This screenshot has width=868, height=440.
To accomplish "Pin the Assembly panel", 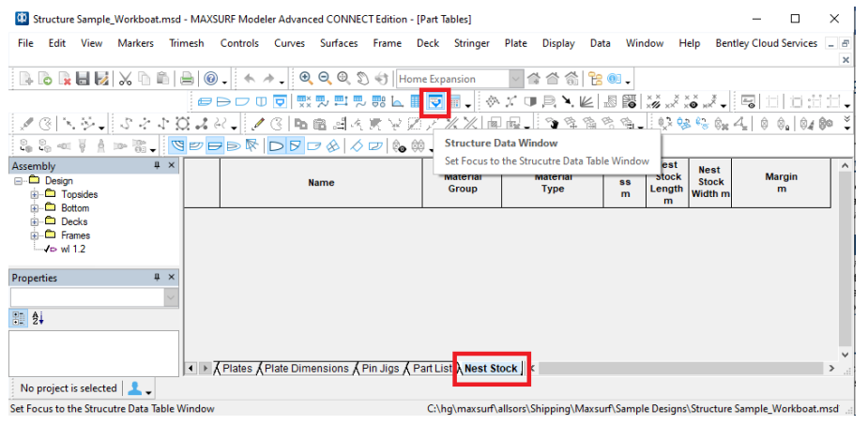I will click(x=157, y=165).
